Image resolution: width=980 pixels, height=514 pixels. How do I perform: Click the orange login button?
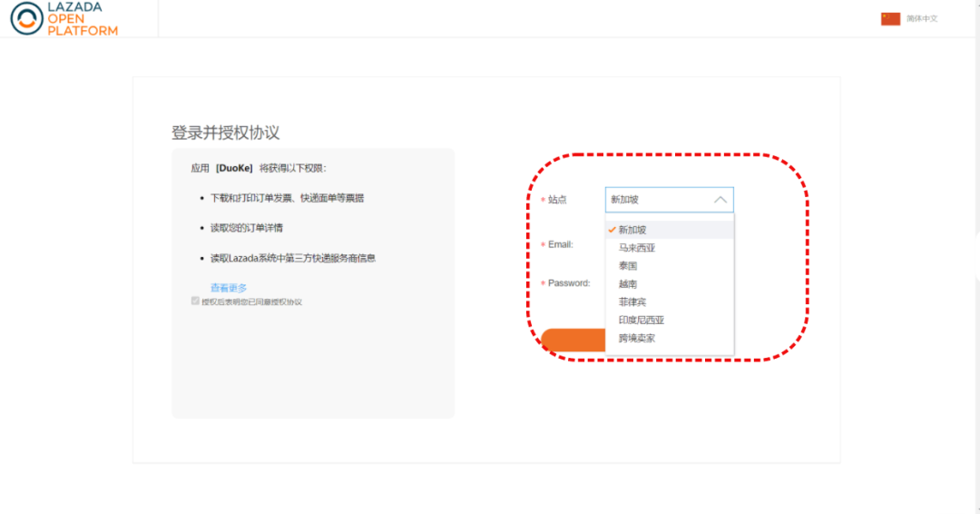(572, 340)
